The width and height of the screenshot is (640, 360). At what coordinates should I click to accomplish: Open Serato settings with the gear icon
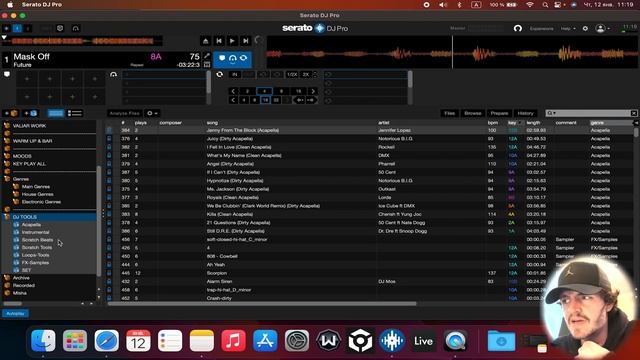click(x=585, y=29)
